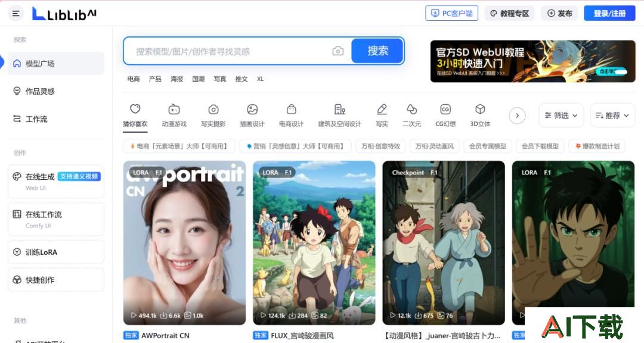Select the 动漫游戏 category
Screen dimensions: 644x343
[174, 116]
